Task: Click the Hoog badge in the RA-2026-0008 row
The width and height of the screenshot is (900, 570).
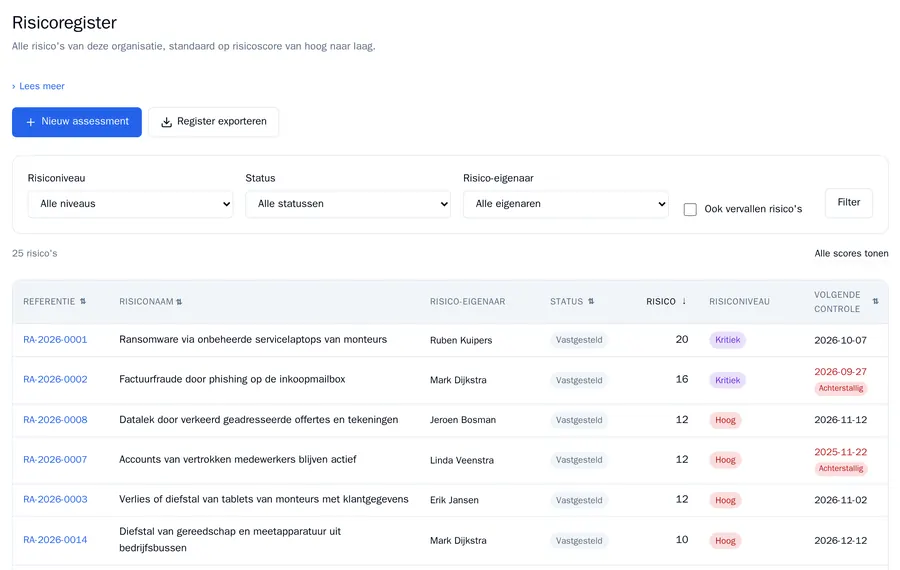Action: point(725,420)
